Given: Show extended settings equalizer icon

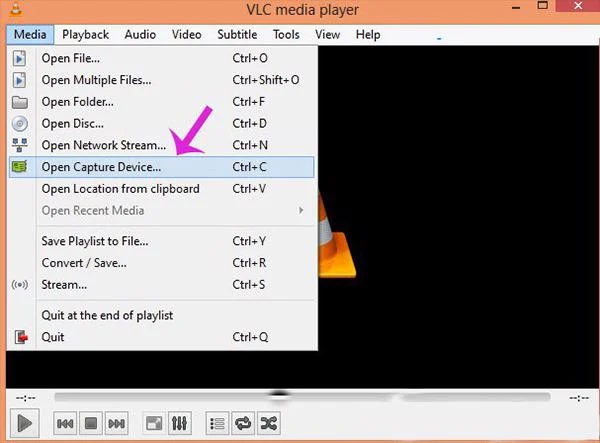Looking at the screenshot, I should tap(179, 423).
